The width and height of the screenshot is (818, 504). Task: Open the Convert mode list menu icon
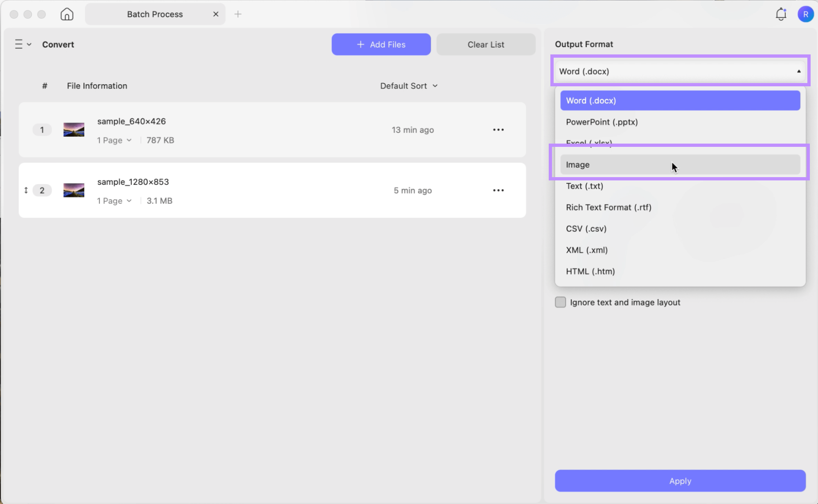tap(23, 44)
